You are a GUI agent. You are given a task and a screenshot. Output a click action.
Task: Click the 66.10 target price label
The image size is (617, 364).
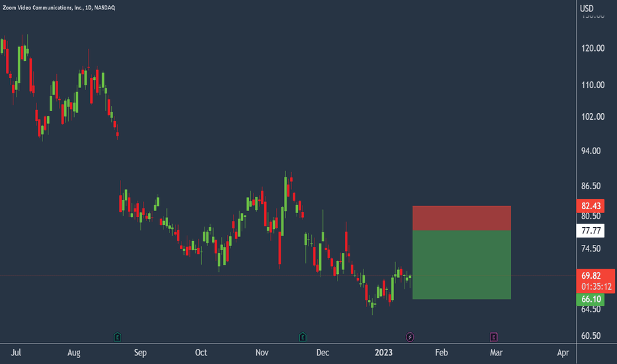[x=591, y=299]
